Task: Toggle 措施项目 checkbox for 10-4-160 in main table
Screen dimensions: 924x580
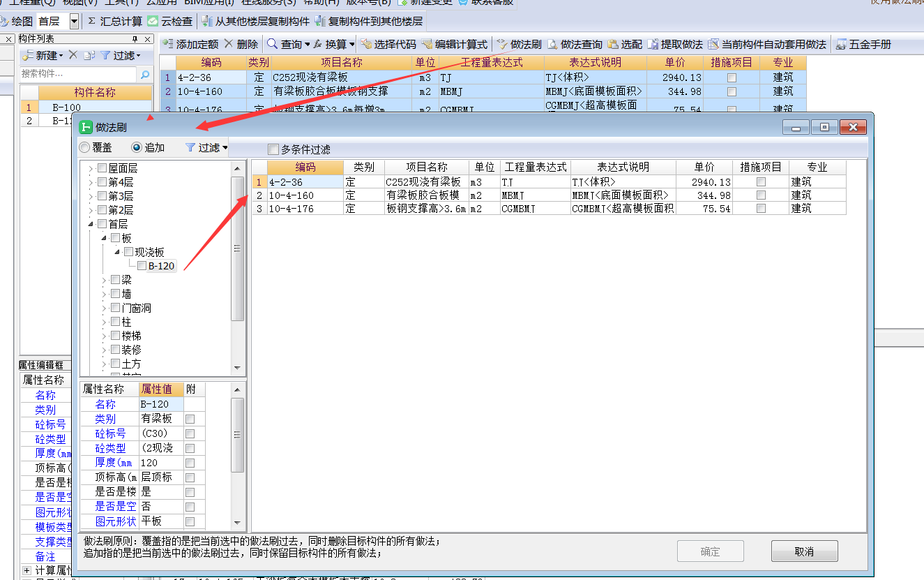Action: pyautogui.click(x=732, y=91)
